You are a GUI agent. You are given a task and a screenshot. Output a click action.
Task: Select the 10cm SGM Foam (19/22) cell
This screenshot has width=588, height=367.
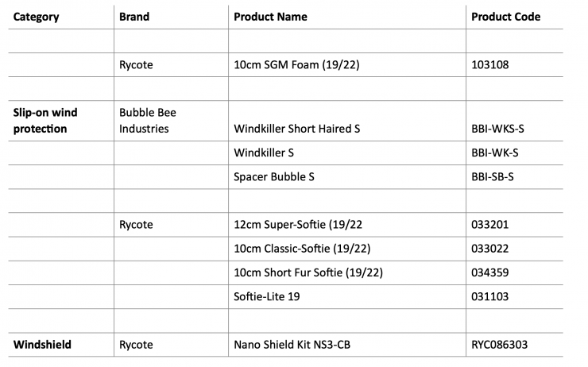point(296,64)
